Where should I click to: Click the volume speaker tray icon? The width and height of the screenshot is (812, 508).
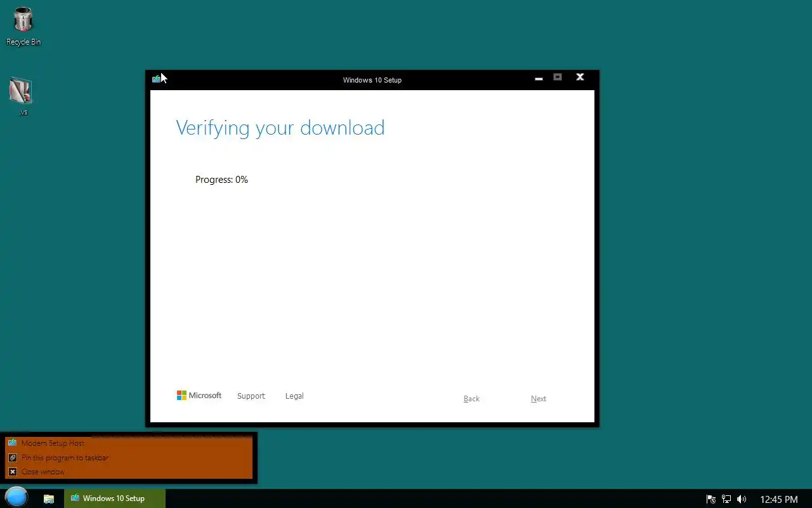tap(742, 499)
